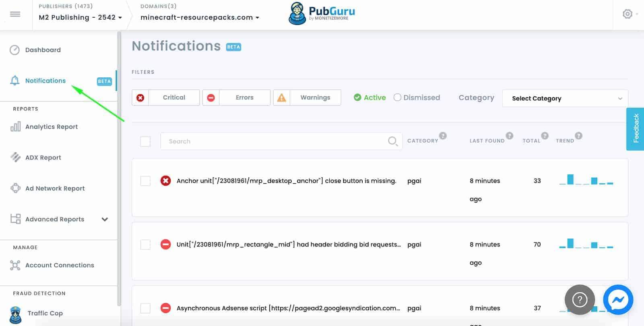Click the ADX Report icon

15,157
